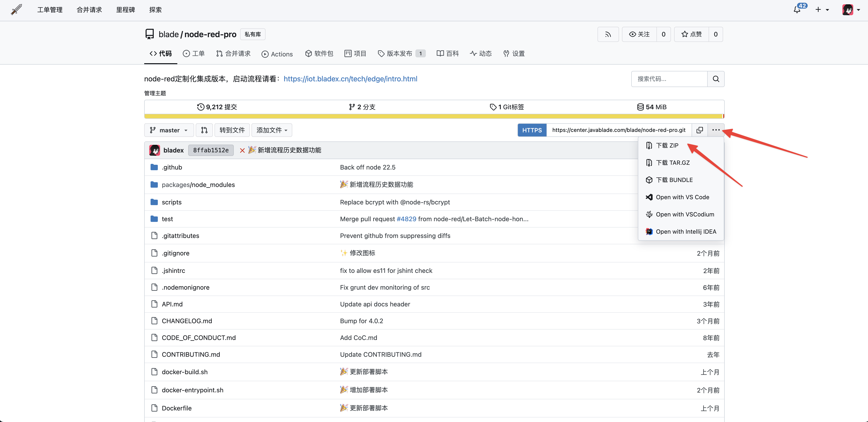Viewport: 868px width, 422px height.
Task: Open the docker-build.sh file
Action: click(x=185, y=372)
